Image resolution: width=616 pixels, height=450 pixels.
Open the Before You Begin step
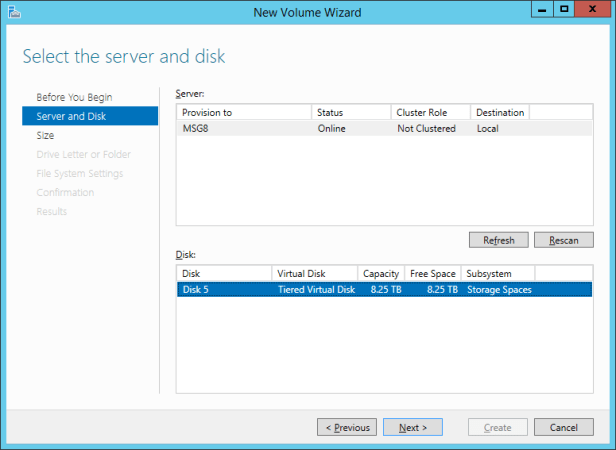tap(74, 97)
